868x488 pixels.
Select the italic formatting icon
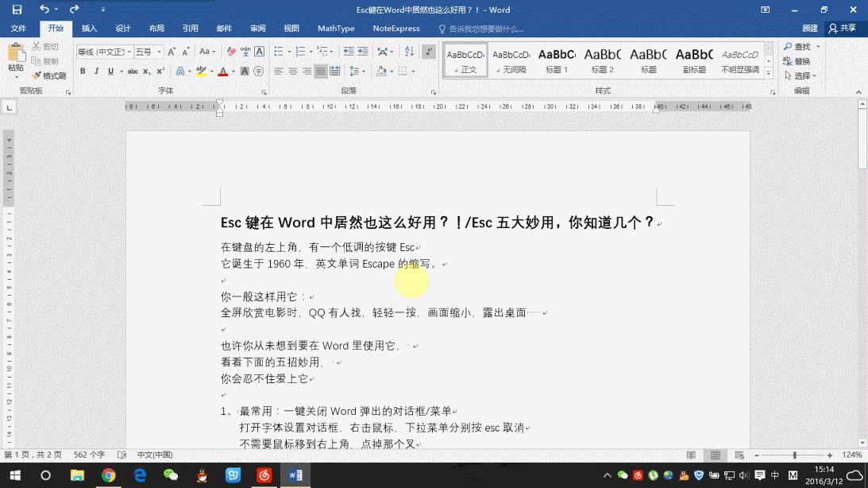point(97,70)
